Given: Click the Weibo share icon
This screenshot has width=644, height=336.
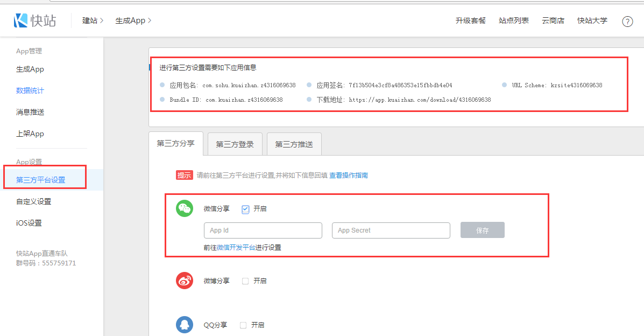Looking at the screenshot, I should [x=185, y=281].
